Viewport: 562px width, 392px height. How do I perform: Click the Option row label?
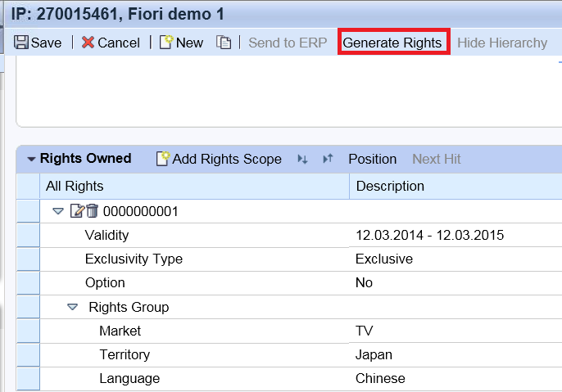pyautogui.click(x=105, y=283)
